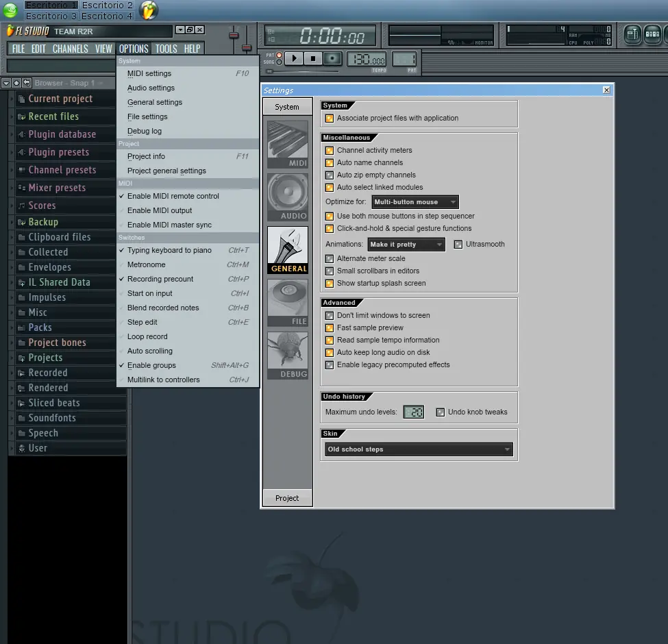
Task: Click the Plugin database browser icon
Action: (x=22, y=134)
